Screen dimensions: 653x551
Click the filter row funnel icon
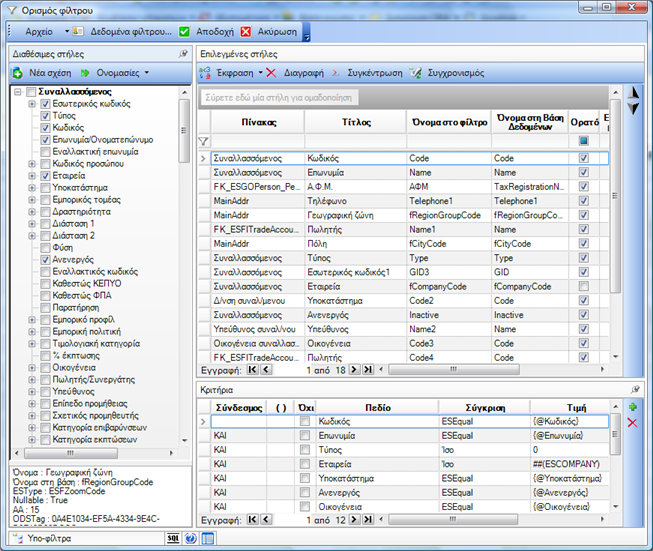click(x=203, y=141)
